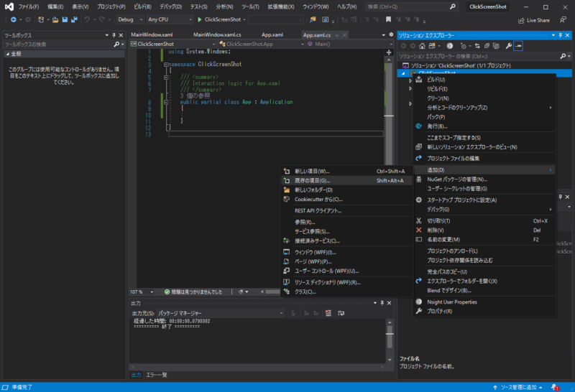Open the 拡張機能(X) menu
Screen dimensions: 575x392
pos(281,6)
